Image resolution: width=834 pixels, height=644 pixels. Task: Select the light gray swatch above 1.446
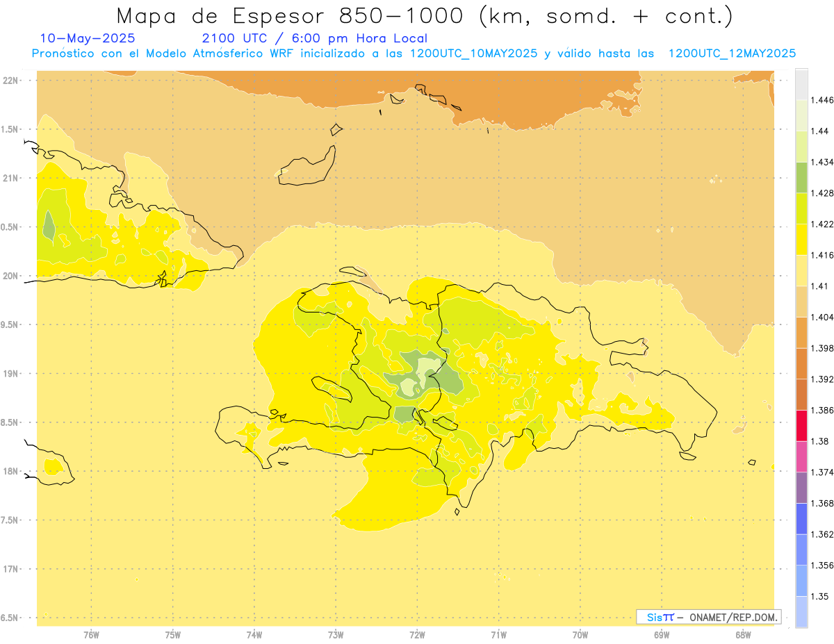tap(801, 84)
